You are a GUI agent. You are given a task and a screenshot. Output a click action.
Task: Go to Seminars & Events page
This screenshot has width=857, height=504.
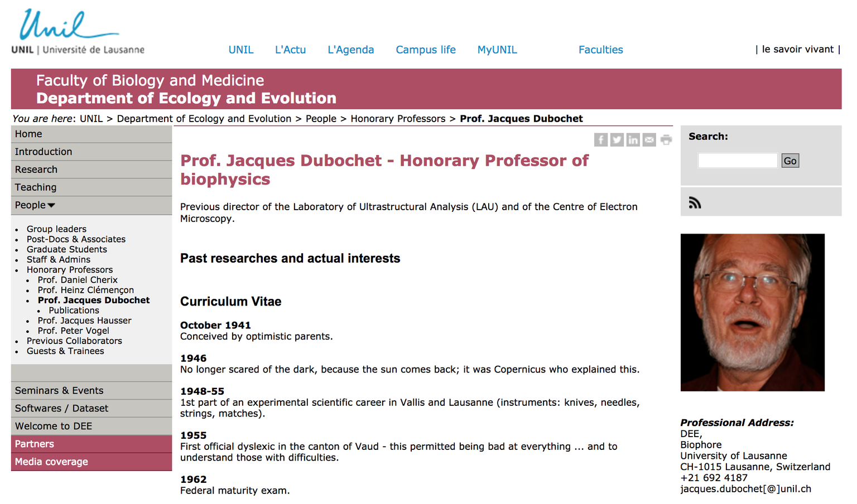click(59, 391)
